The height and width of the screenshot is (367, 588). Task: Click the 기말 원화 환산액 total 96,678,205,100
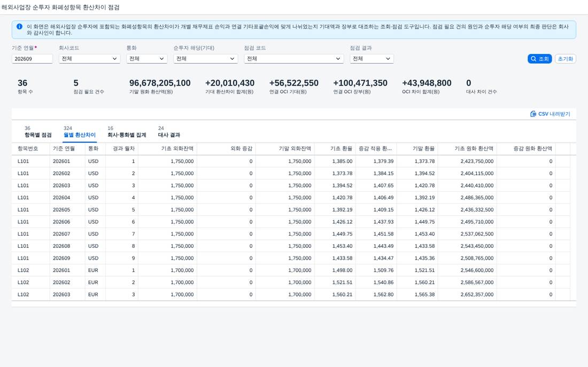pyautogui.click(x=160, y=83)
